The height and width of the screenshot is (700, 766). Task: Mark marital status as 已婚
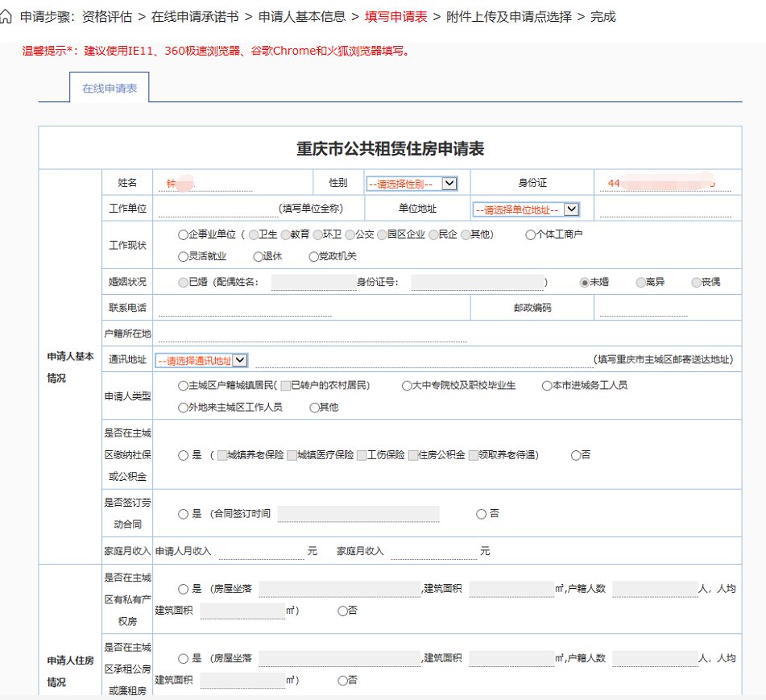[183, 282]
